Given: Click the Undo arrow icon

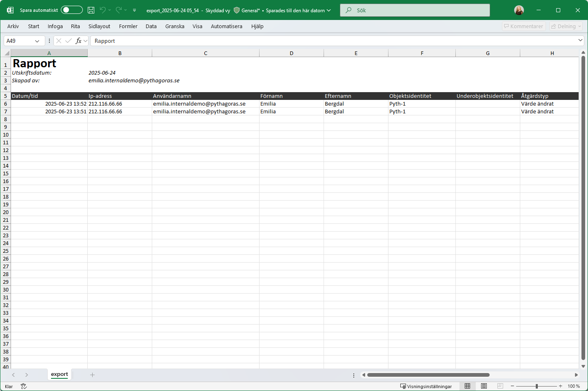Looking at the screenshot, I should (x=103, y=10).
